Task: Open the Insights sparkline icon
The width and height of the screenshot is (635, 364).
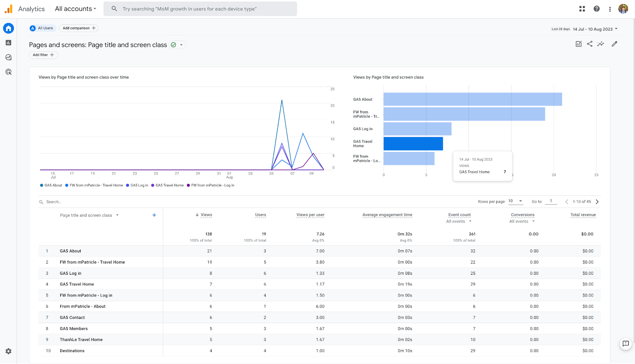Action: click(601, 44)
